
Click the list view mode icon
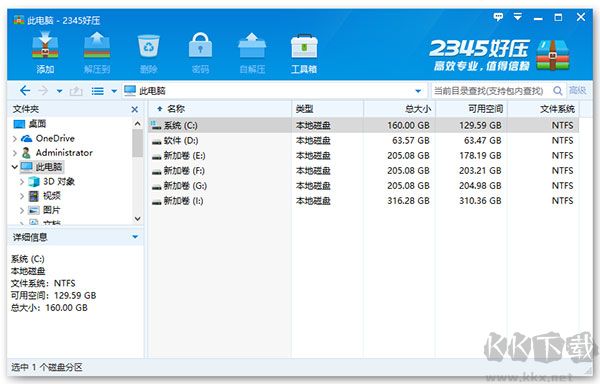point(97,91)
